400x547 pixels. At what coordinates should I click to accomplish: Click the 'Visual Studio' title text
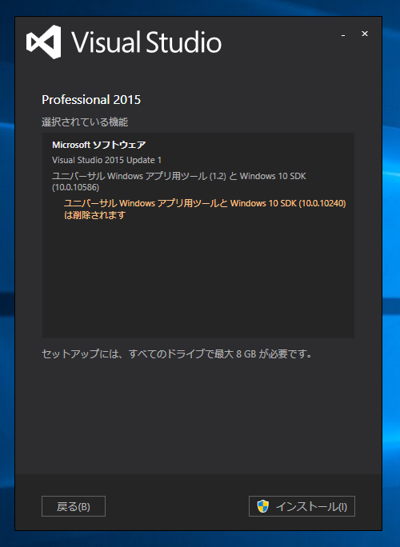[x=146, y=42]
